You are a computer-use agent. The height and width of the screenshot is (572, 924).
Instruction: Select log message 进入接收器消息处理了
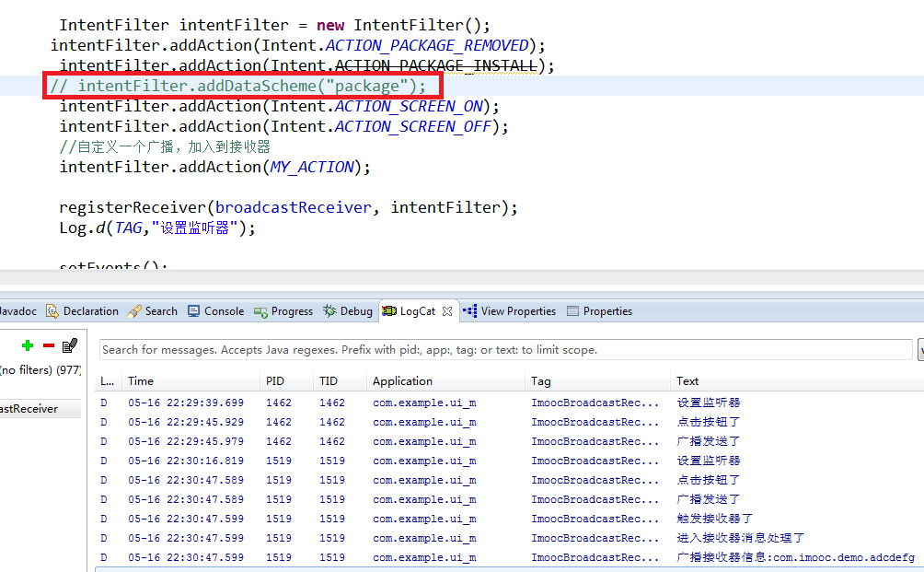pos(740,538)
